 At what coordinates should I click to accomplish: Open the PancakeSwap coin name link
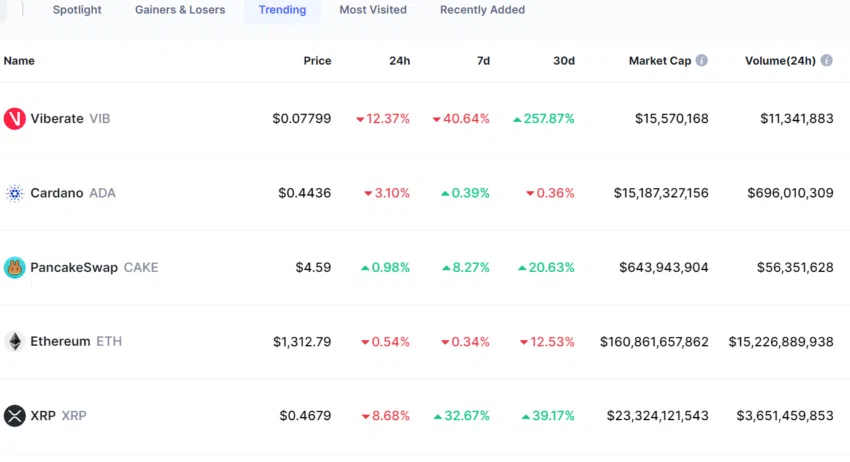coord(74,268)
